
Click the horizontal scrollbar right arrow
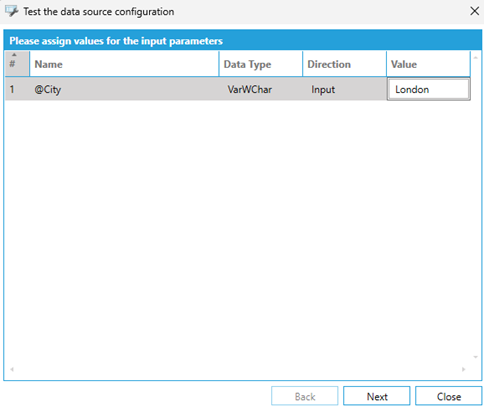tap(463, 369)
